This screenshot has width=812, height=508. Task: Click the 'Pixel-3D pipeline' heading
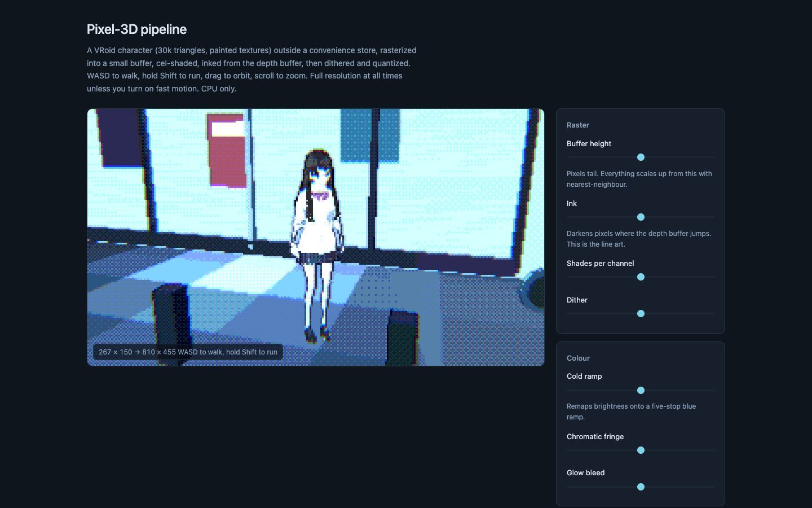[136, 29]
